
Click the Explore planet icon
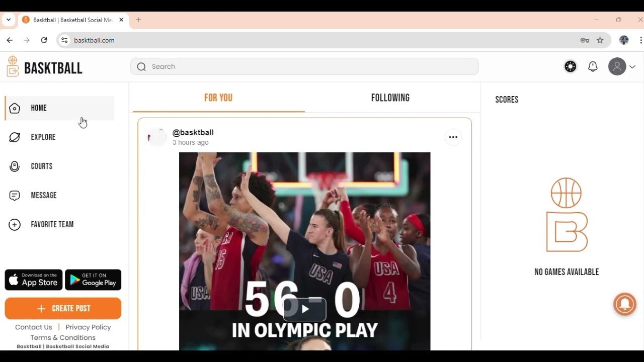coord(15,137)
